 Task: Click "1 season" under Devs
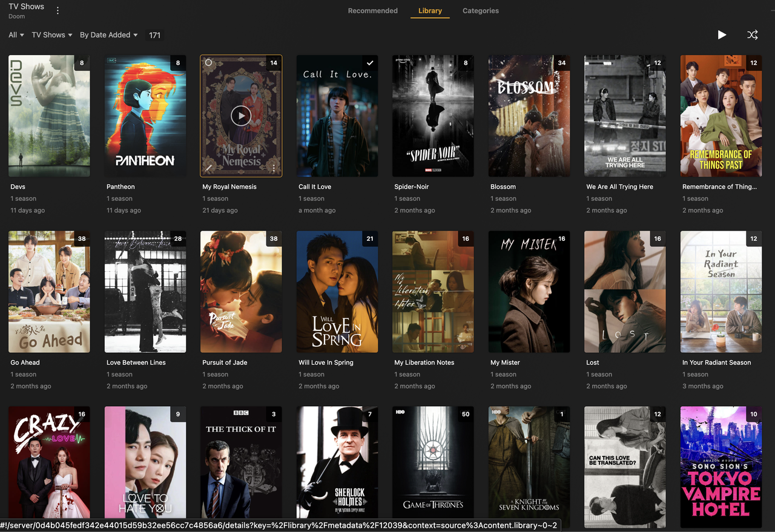(x=23, y=199)
